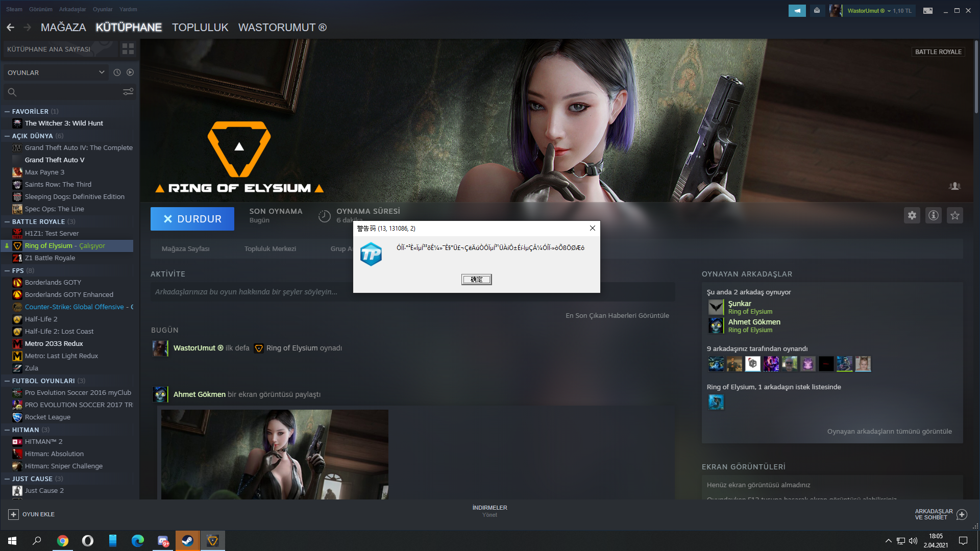Viewport: 980px width, 551px height.
Task: Go to the MAĞAZA tab
Action: click(63, 28)
